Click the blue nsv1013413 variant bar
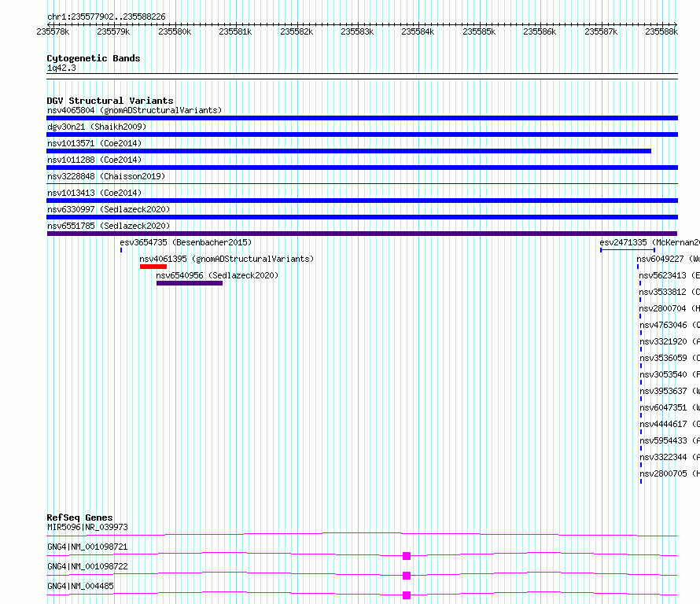700x604 pixels. point(362,201)
